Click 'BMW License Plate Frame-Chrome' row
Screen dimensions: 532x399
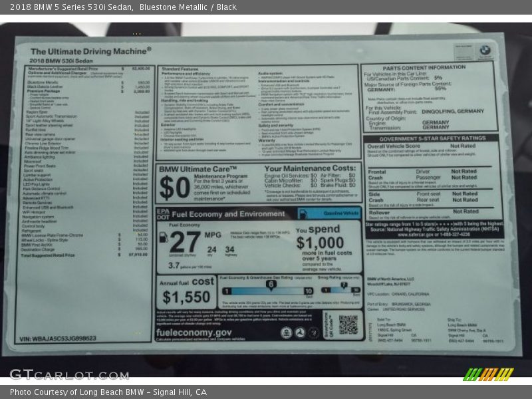84,235
